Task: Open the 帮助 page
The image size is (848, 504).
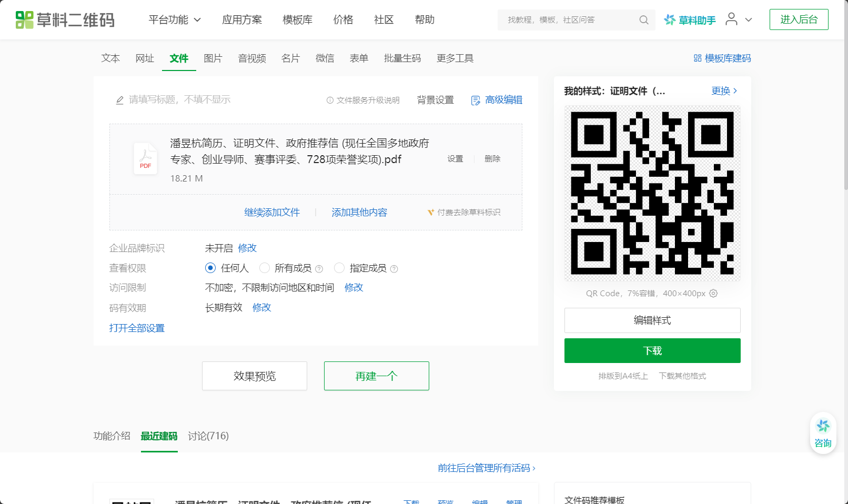Action: pyautogui.click(x=425, y=20)
